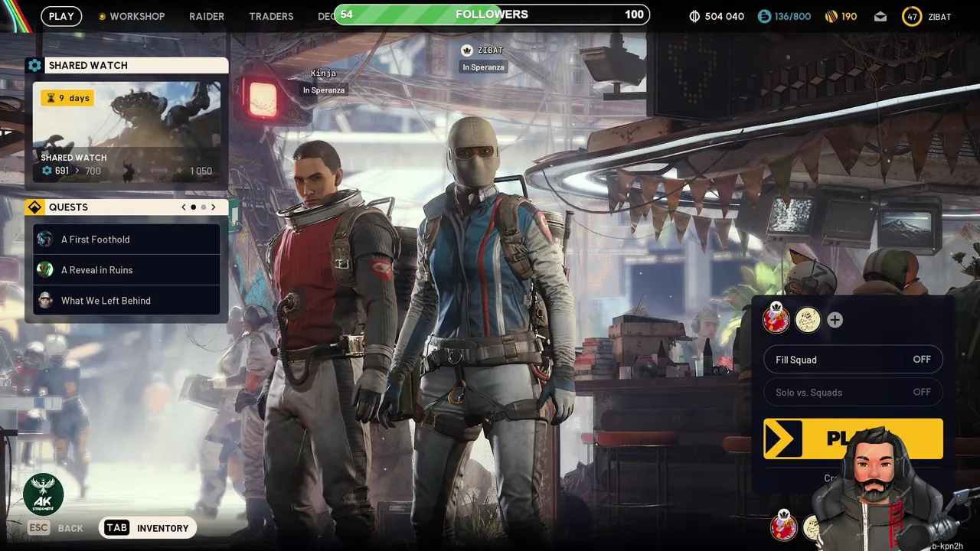Screen dimensions: 980x551
Task: Select the cream squad member avatar in party panel
Action: (808, 321)
